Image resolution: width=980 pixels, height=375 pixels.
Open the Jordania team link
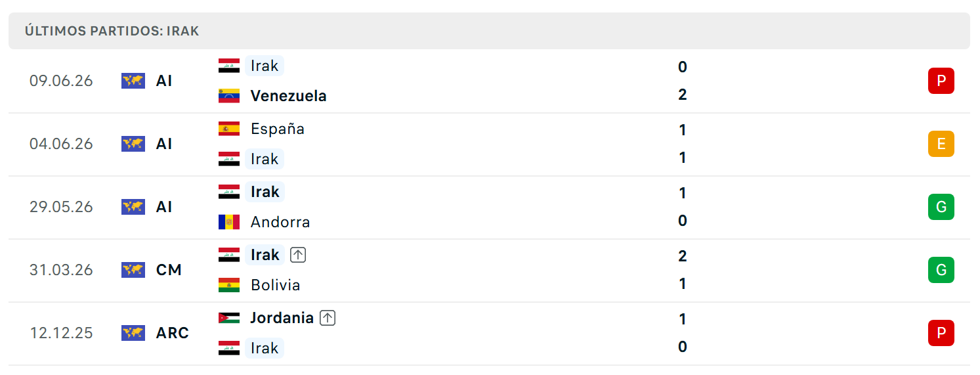pos(282,318)
